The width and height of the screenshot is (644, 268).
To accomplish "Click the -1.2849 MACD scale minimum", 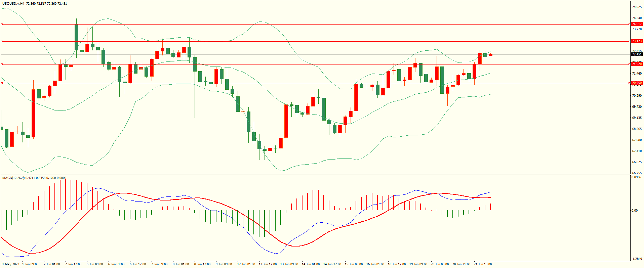I will (x=637, y=259).
